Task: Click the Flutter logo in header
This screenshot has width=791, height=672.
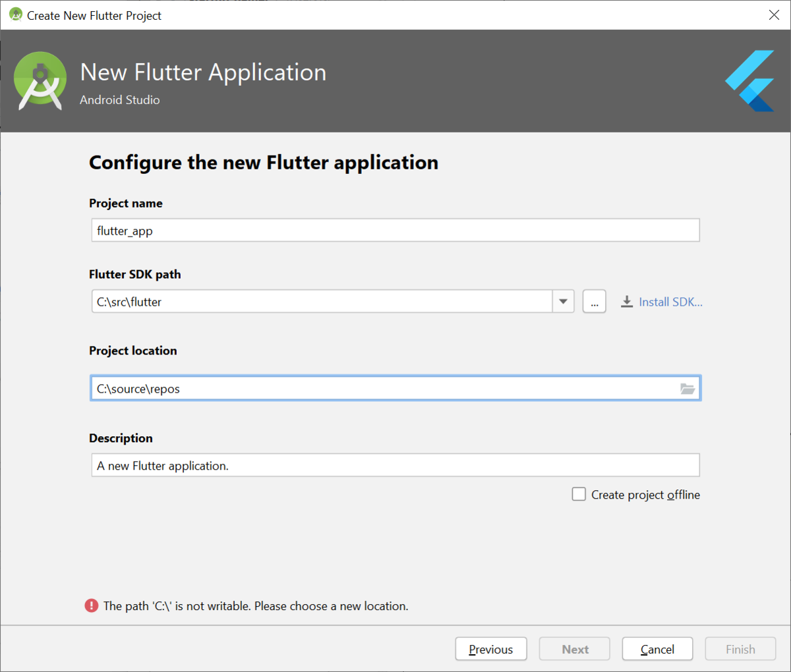Action: 750,81
